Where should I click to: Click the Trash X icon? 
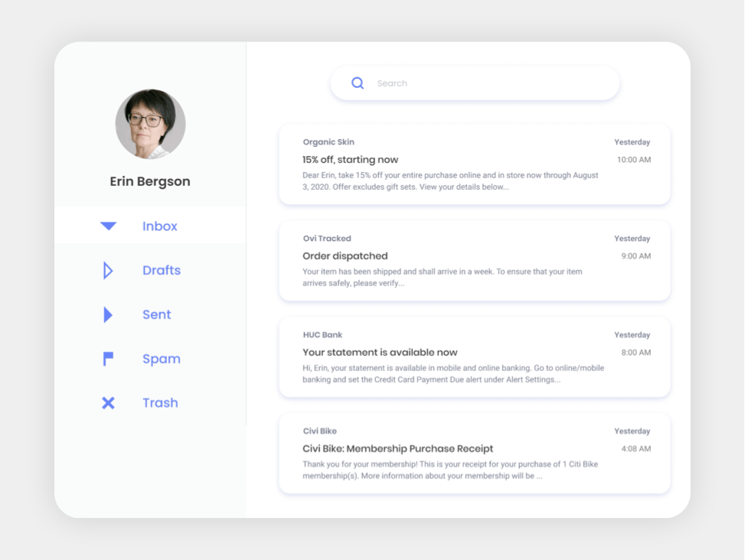(x=108, y=403)
